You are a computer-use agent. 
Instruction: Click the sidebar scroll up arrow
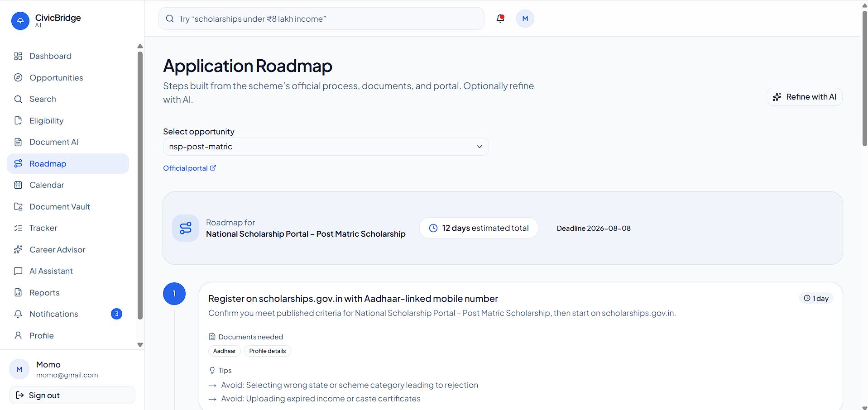(x=140, y=46)
